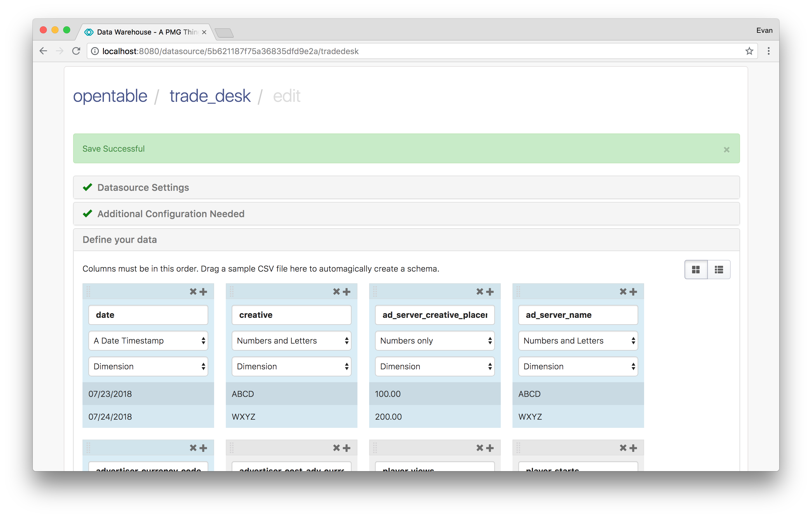Expand Additional Configuration Needed section
812x518 pixels.
click(171, 214)
